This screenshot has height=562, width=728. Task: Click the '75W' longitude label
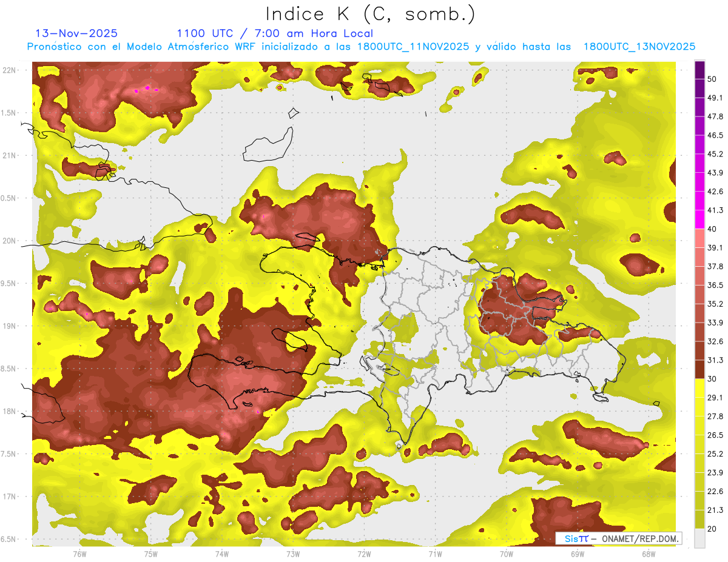click(151, 554)
